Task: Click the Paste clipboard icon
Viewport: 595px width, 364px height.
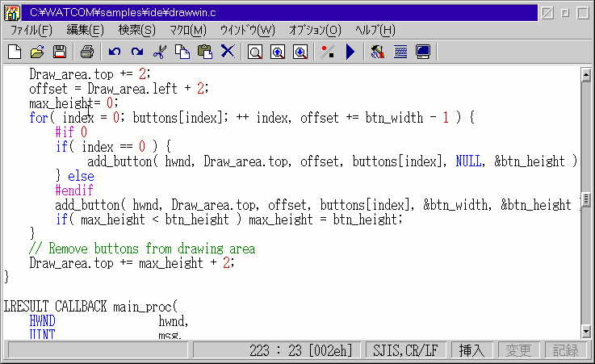Action: 205,52
